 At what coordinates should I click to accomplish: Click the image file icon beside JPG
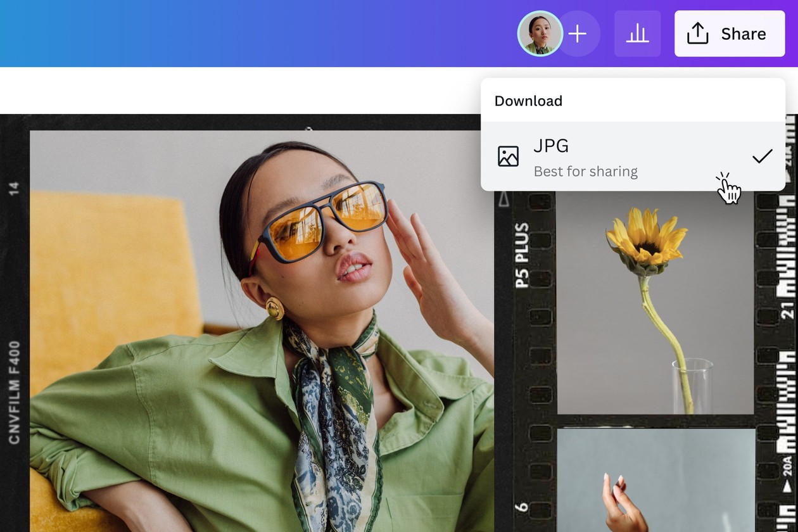point(508,156)
